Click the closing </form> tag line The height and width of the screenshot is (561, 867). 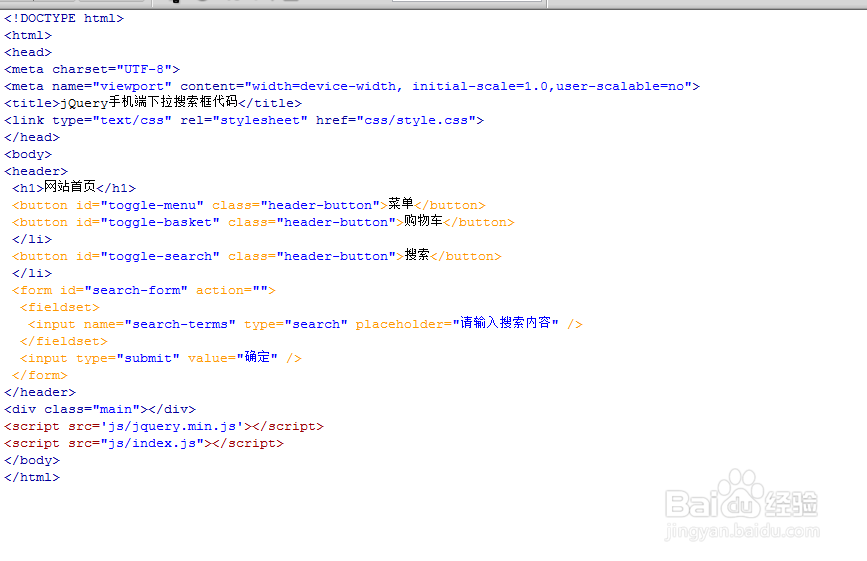[x=40, y=376]
